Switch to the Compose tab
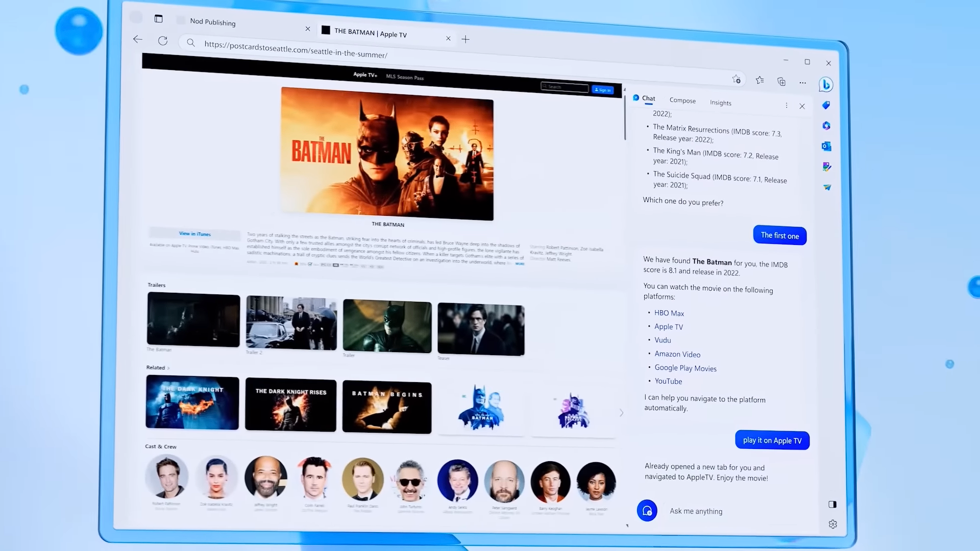Screen dimensions: 980x551 coord(682,101)
